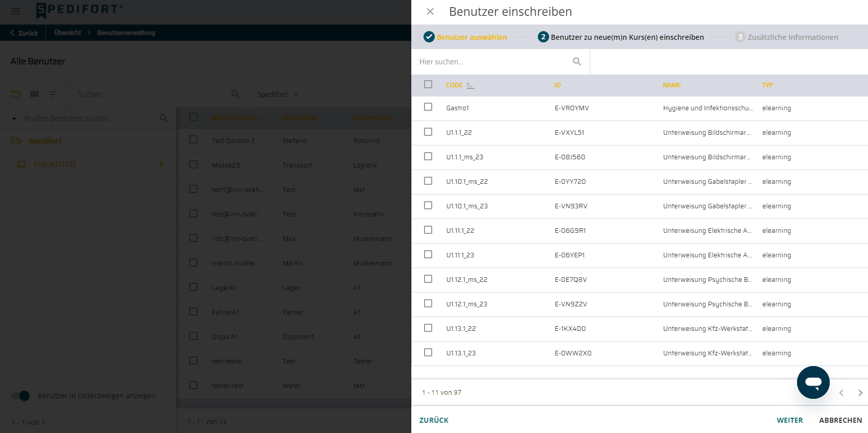Check the U1.1.1_22 course checkbox
Image resolution: width=868 pixels, height=433 pixels.
[428, 132]
